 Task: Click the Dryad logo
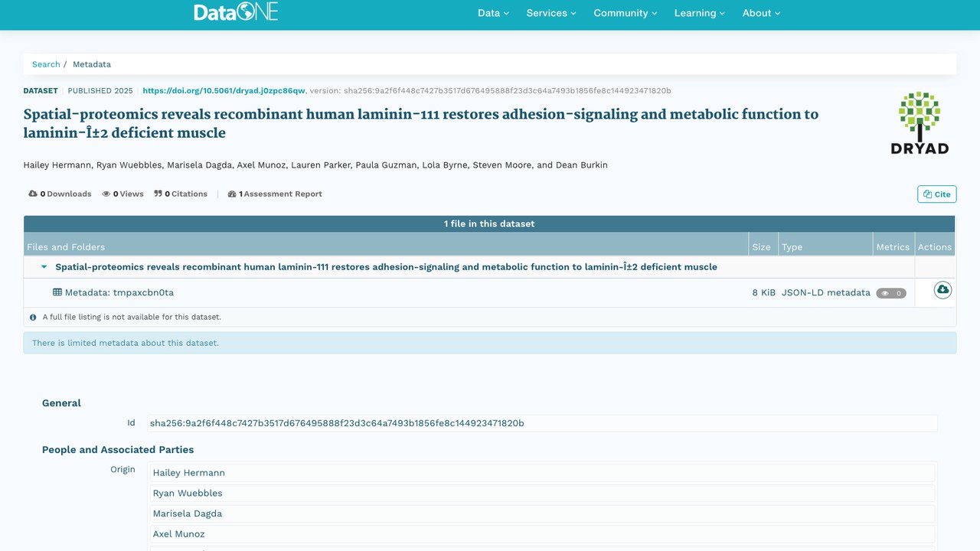920,123
